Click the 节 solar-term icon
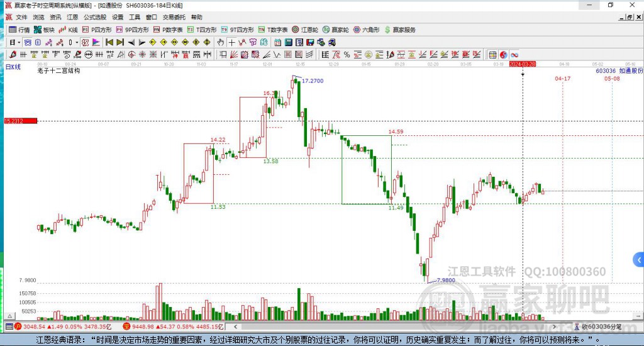Viewport: 644px width, 346px height. pyautogui.click(x=253, y=42)
